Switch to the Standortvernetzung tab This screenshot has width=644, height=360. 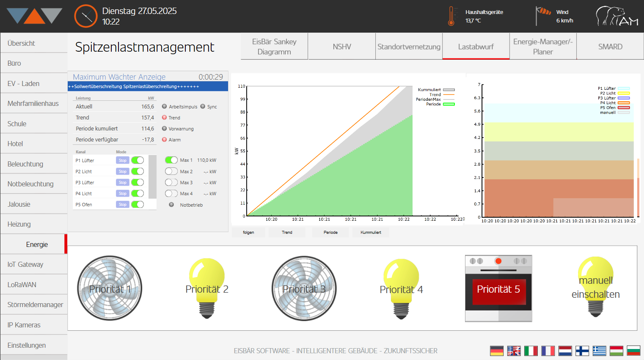409,46
